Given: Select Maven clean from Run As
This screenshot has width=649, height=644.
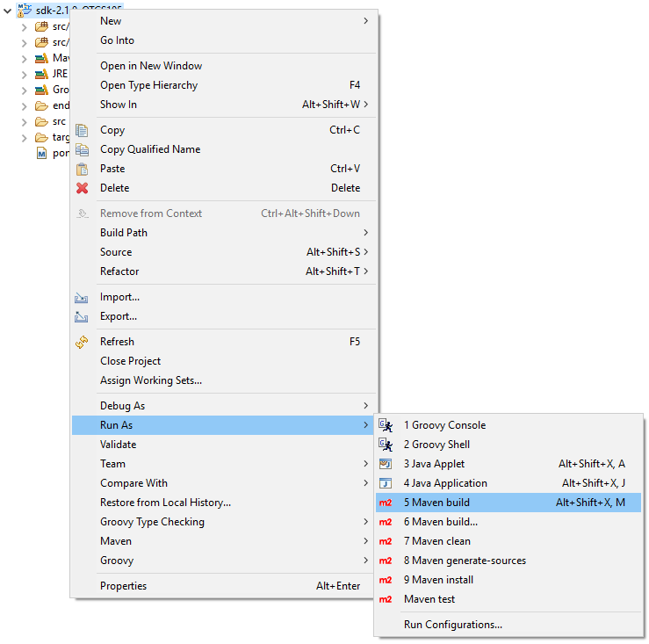Looking at the screenshot, I should 436,541.
